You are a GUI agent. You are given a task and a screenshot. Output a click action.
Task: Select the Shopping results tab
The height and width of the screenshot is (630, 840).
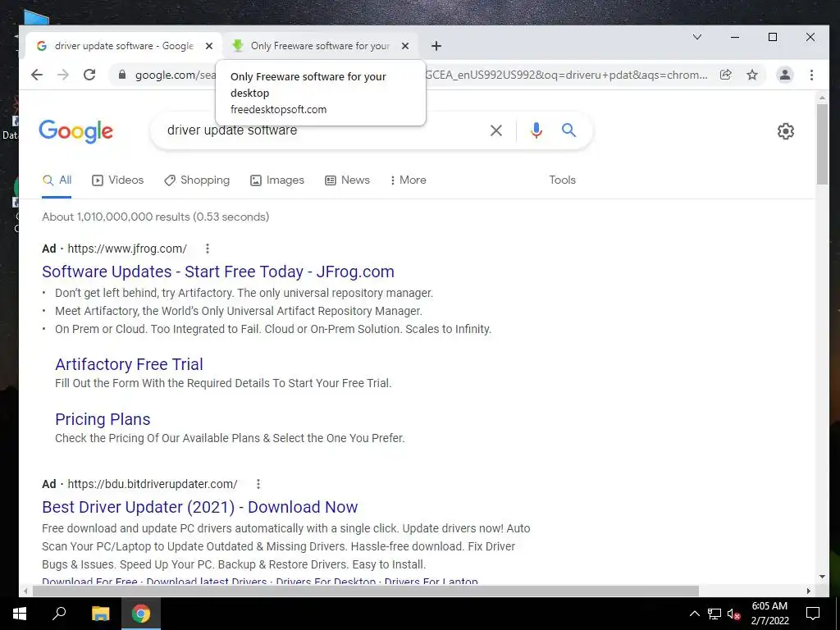197,180
